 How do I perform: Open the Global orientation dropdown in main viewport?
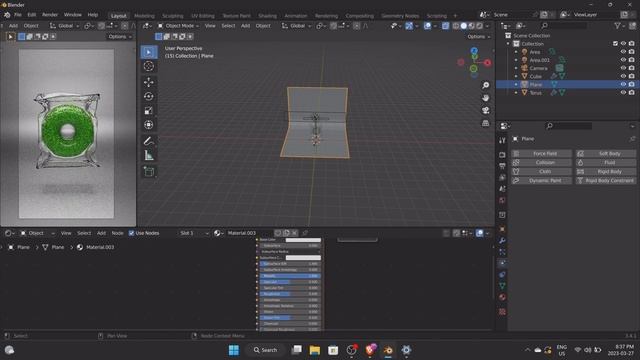click(x=296, y=26)
